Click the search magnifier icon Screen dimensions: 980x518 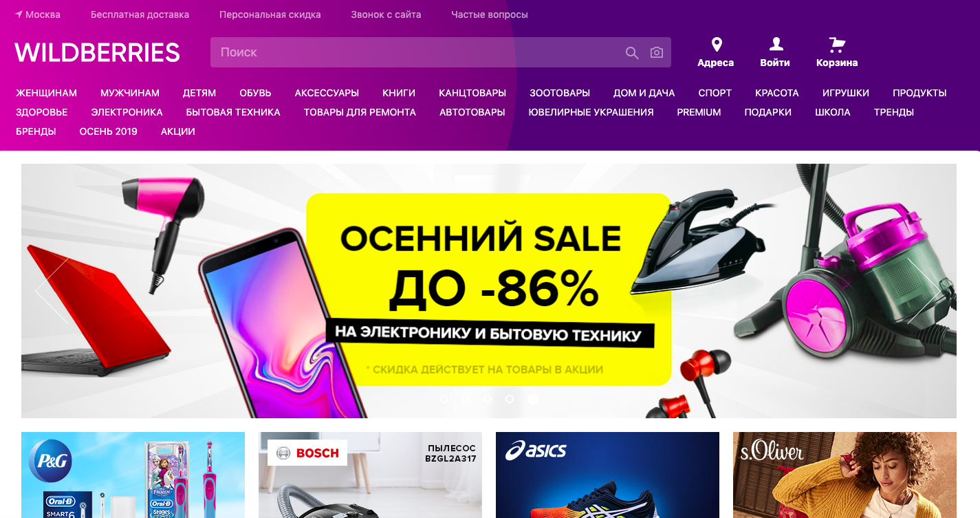631,53
